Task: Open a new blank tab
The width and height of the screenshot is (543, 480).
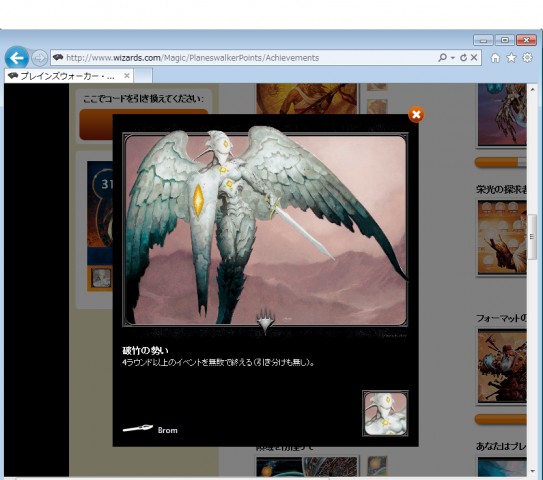Action: tap(143, 76)
